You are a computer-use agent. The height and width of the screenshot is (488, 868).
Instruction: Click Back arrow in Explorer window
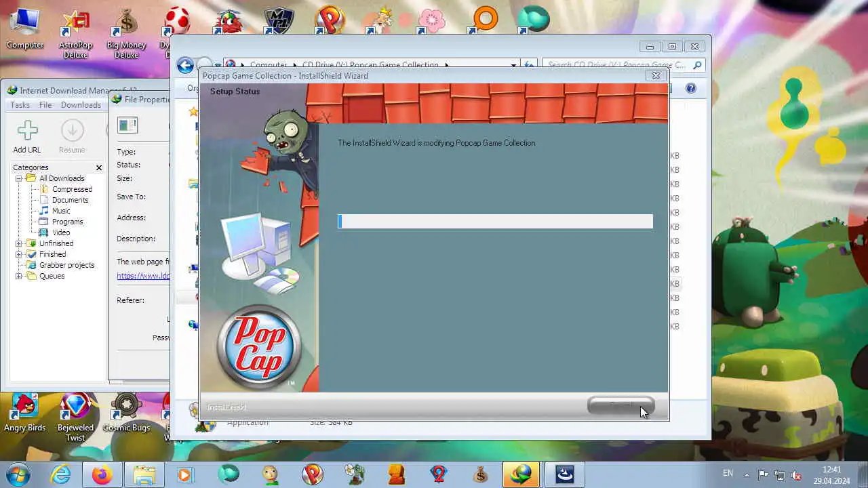pyautogui.click(x=185, y=65)
